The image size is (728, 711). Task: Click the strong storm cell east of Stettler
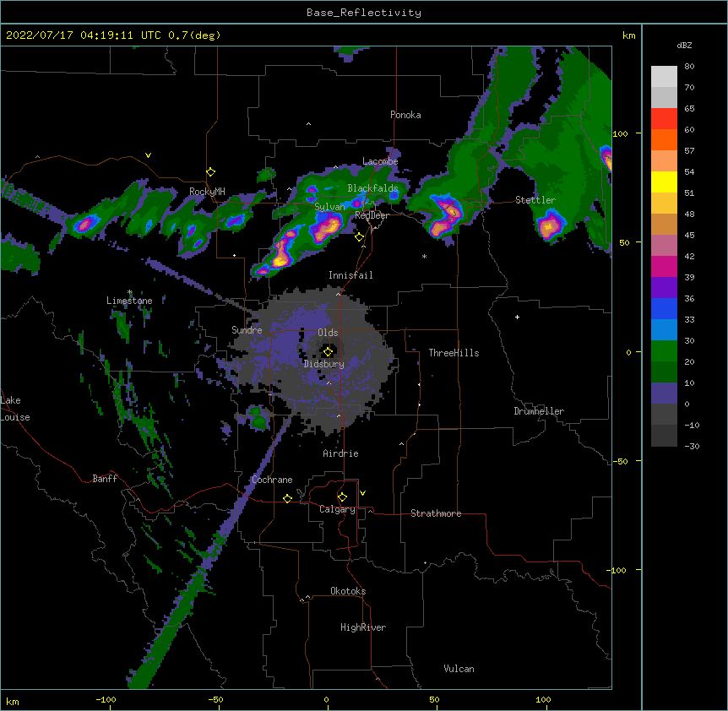click(549, 225)
